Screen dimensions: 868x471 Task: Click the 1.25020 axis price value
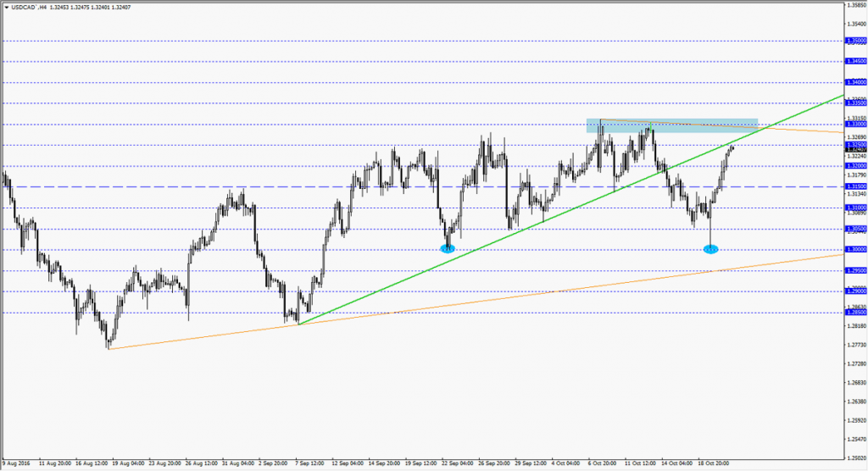[x=856, y=458]
